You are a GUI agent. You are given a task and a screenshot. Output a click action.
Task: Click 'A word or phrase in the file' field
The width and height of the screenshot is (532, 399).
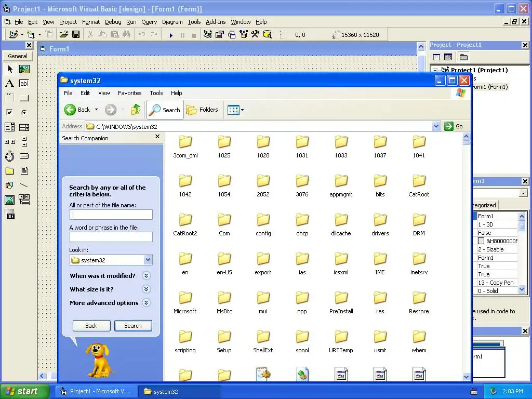111,237
